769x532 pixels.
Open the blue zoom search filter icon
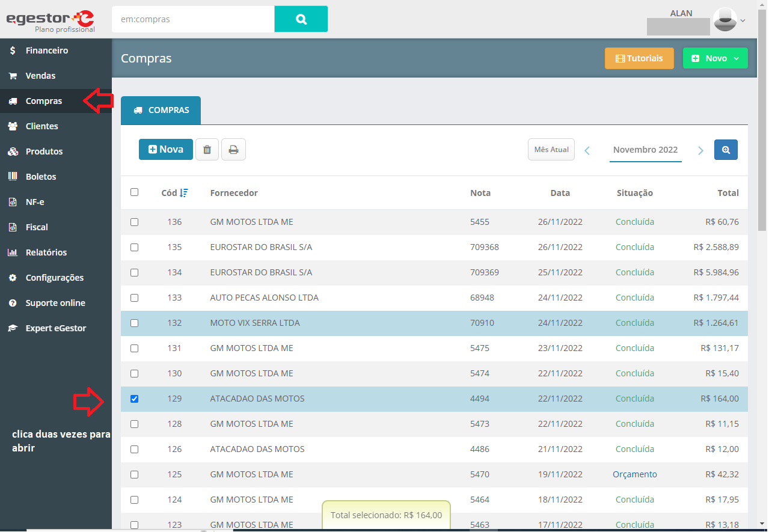pos(726,150)
